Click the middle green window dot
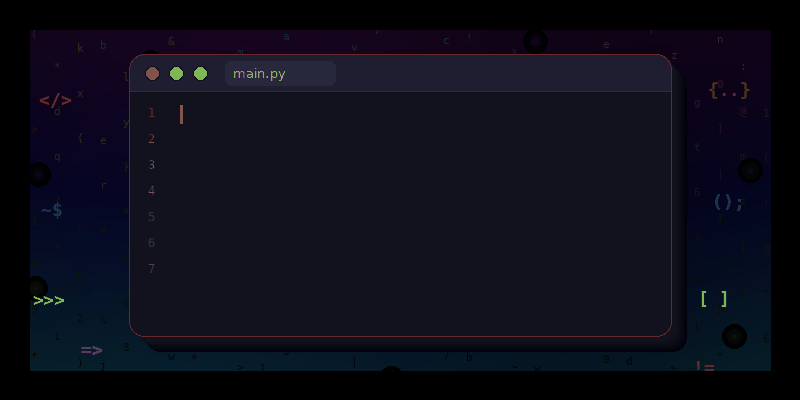800x400 pixels. coord(177,73)
